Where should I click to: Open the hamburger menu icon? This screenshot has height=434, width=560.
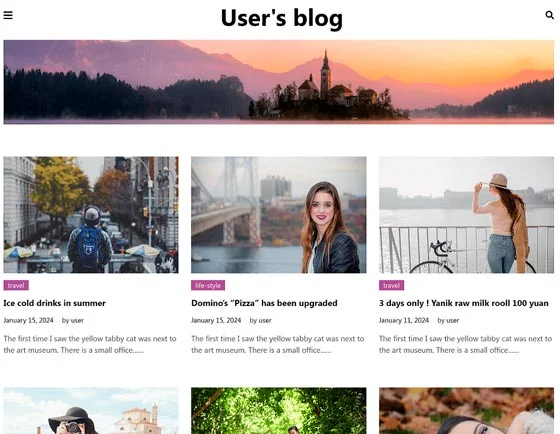(8, 15)
